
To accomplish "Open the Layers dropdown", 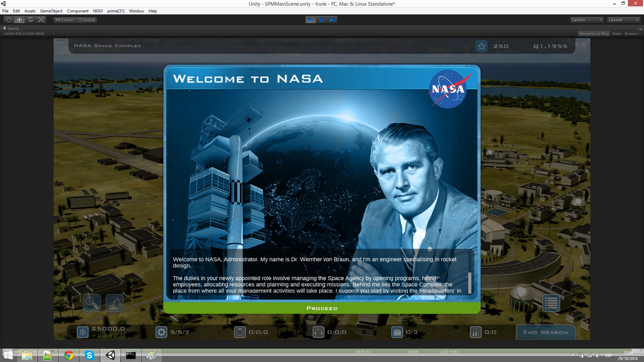I will 587,20.
